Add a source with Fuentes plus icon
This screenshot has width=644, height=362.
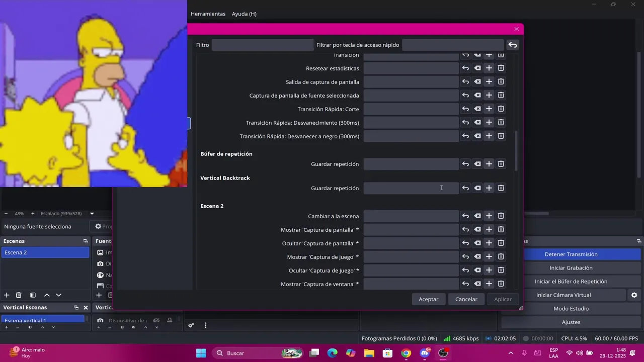pos(99,295)
